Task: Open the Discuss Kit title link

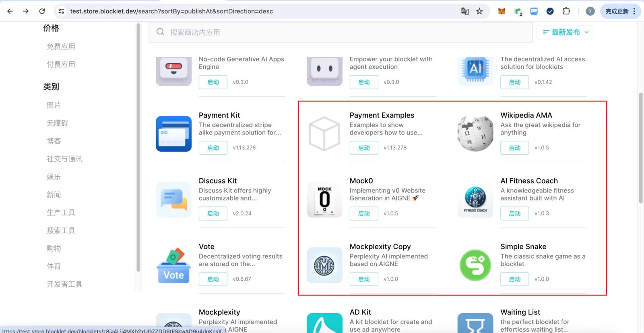Action: pos(218,181)
